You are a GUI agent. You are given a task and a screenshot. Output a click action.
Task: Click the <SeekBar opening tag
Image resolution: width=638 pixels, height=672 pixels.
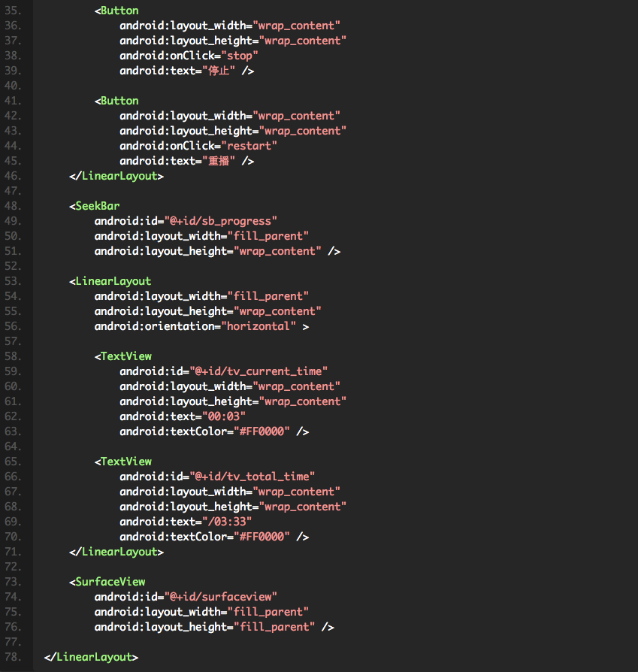click(x=94, y=206)
